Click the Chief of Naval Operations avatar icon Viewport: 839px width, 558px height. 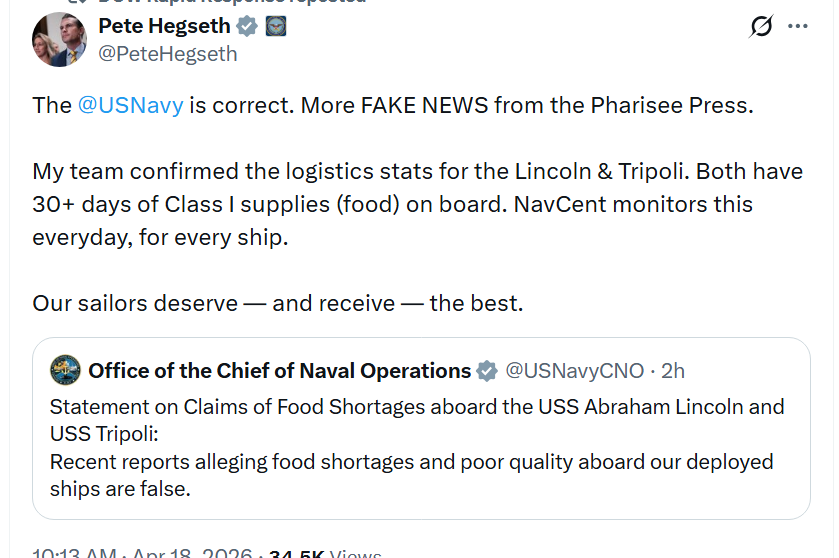point(66,371)
